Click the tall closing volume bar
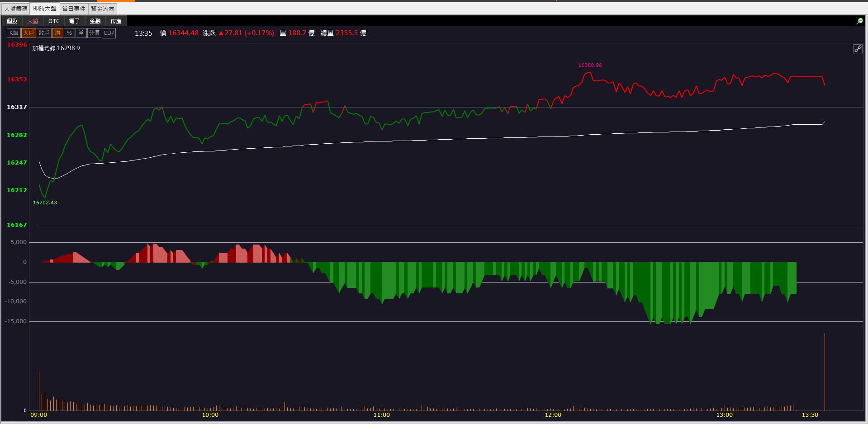This screenshot has height=424, width=868. coord(825,372)
